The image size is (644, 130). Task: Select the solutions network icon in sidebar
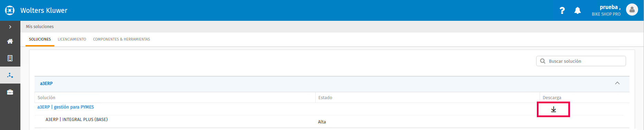[10, 75]
